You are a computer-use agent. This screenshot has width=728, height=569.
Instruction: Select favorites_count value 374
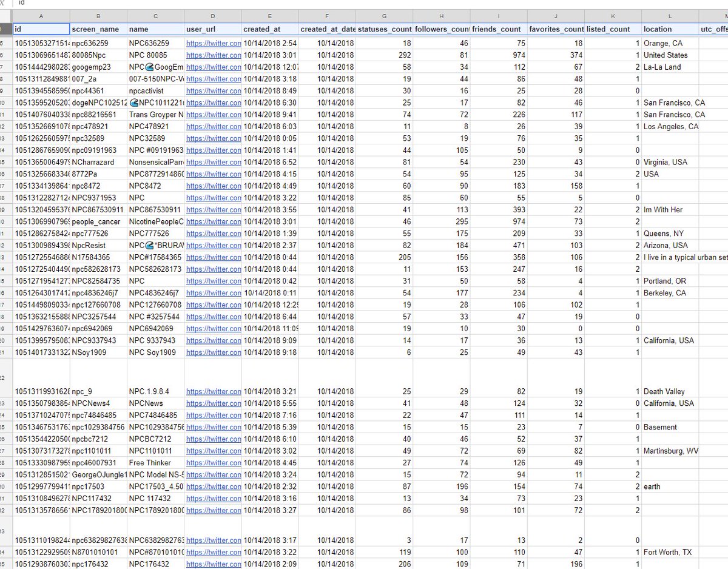[556, 55]
